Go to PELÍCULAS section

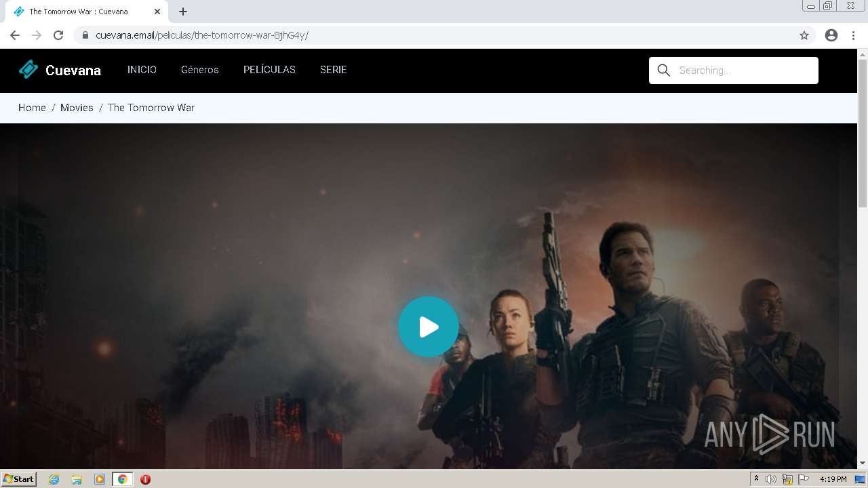tap(269, 70)
